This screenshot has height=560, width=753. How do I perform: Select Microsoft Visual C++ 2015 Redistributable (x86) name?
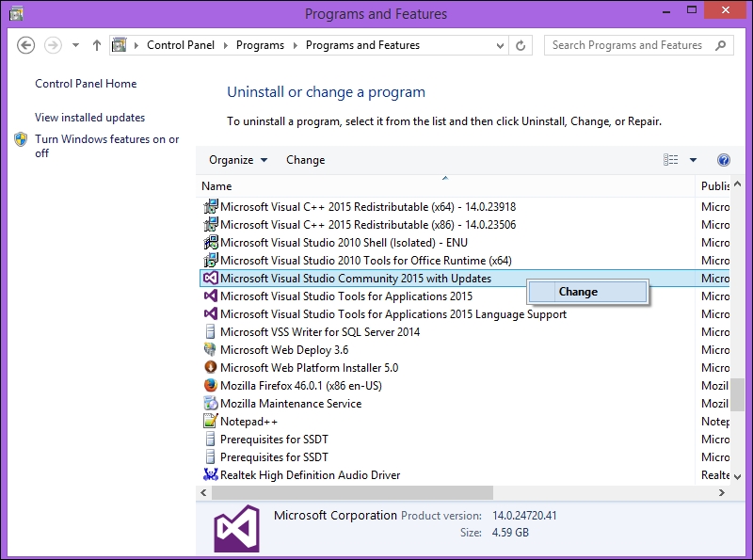(368, 225)
